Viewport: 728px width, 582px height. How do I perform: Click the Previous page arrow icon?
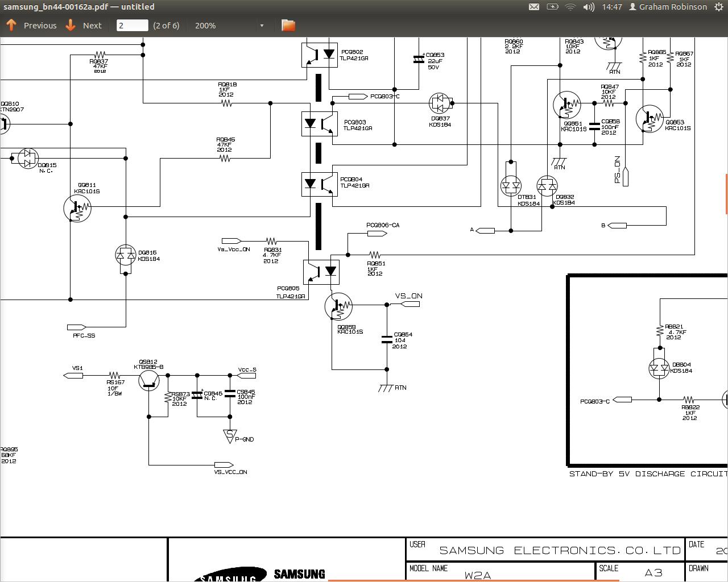point(11,25)
